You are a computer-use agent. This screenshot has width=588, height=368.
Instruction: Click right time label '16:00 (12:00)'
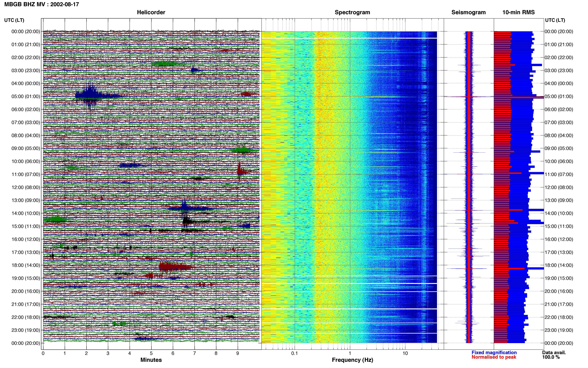click(559, 239)
